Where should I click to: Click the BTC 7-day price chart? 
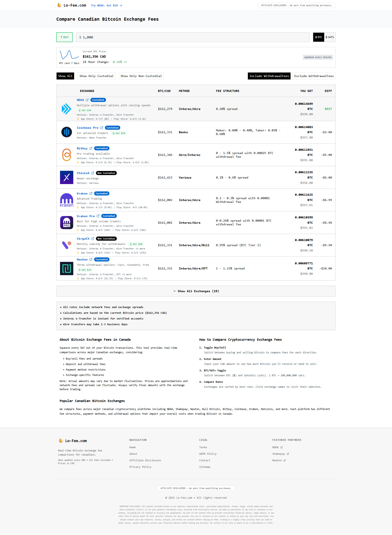[69, 55]
